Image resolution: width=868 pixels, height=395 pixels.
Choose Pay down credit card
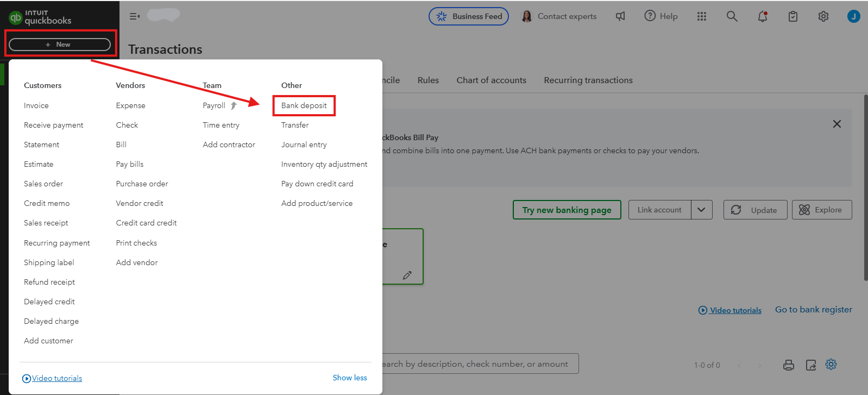[317, 184]
